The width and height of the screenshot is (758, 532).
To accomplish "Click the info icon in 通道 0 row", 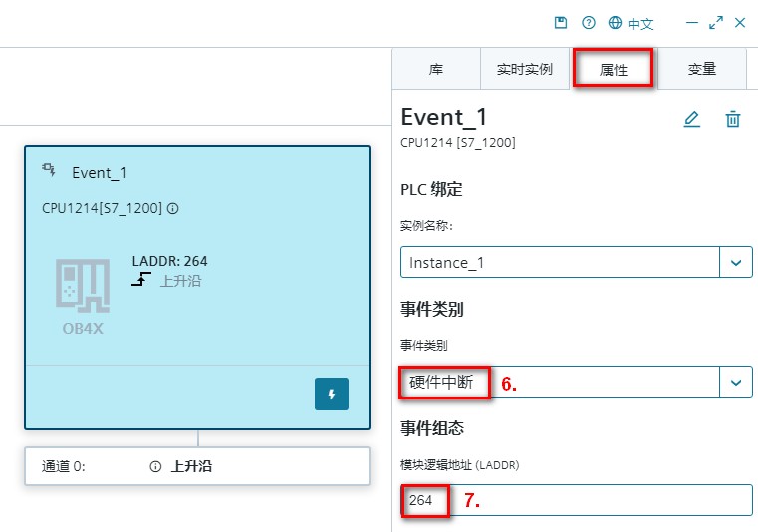I will [x=155, y=466].
